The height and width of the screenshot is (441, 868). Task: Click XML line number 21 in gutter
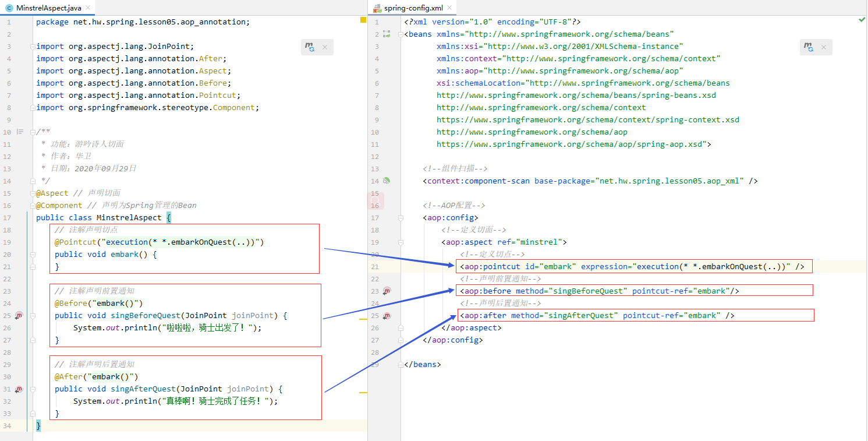pyautogui.click(x=375, y=266)
